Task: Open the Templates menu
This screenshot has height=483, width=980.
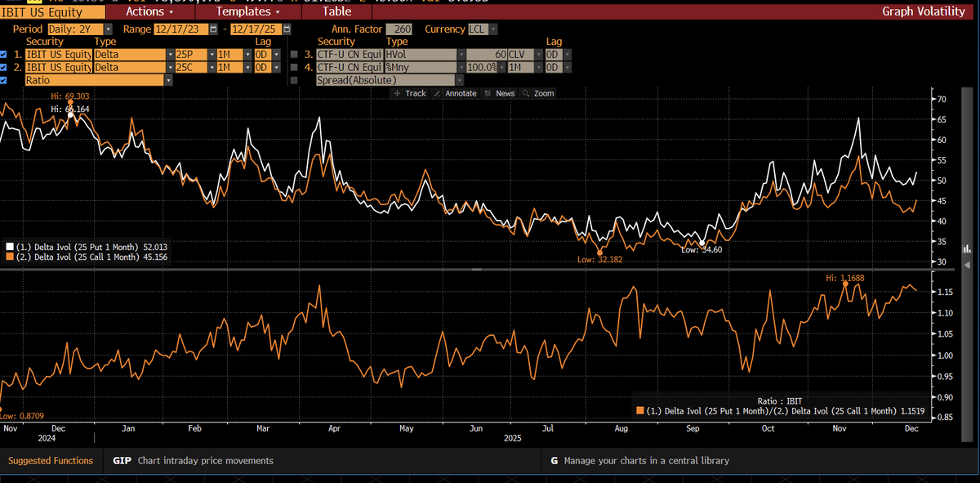Action: pos(247,11)
